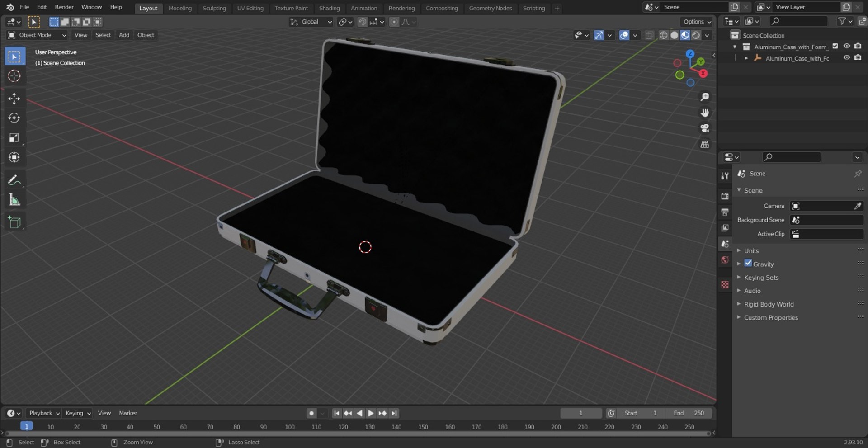Switch to solid viewport shading
The image size is (868, 448).
(x=674, y=35)
